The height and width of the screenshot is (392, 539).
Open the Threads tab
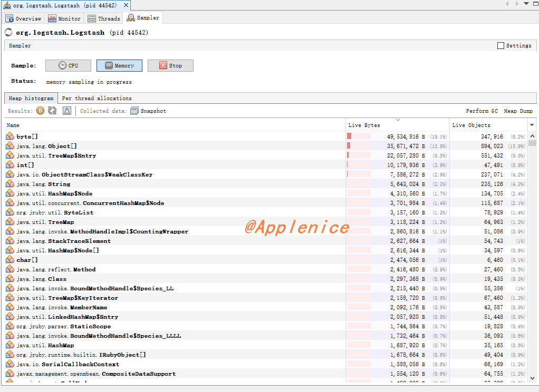click(x=104, y=18)
